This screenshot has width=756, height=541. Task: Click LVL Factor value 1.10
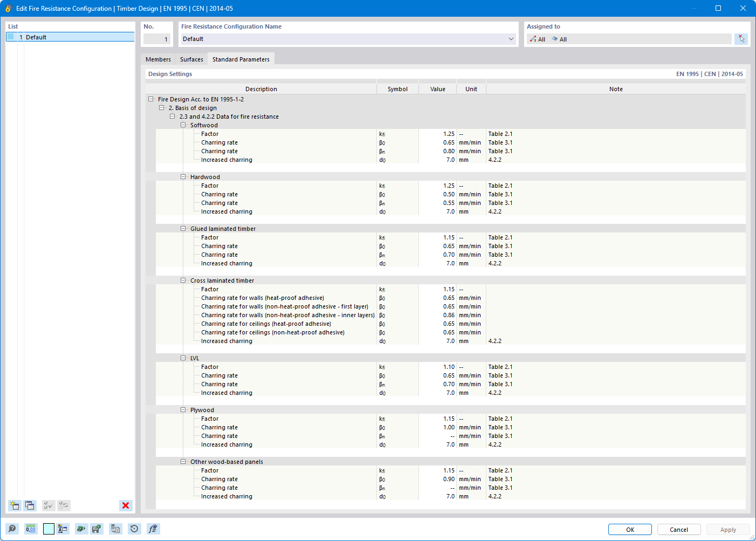(x=437, y=367)
